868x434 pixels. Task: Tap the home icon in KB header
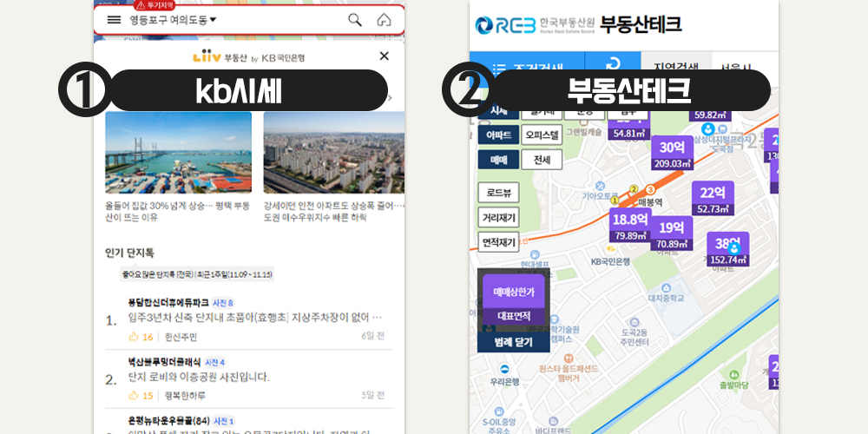pyautogui.click(x=384, y=20)
